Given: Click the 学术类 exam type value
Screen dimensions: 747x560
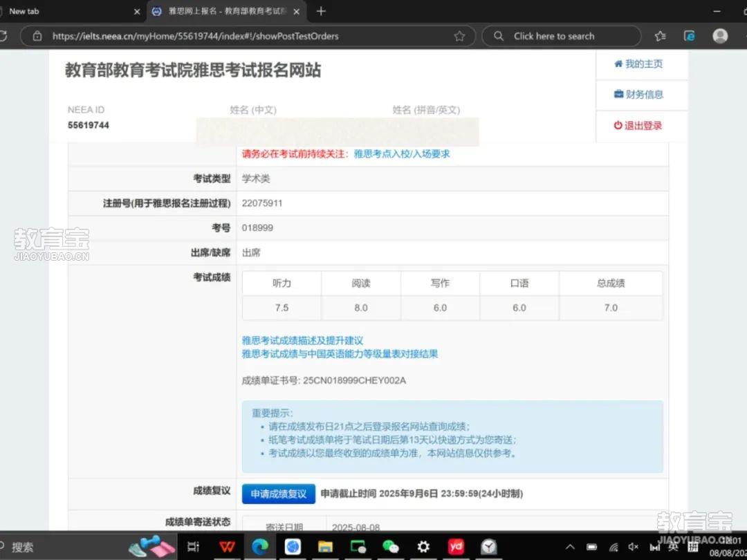Looking at the screenshot, I should click(x=256, y=178).
